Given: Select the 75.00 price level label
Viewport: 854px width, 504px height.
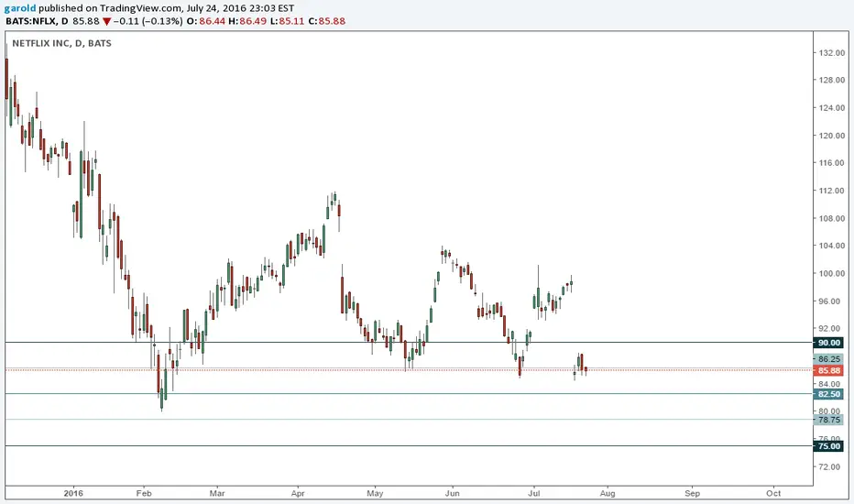Looking at the screenshot, I should pyautogui.click(x=828, y=446).
